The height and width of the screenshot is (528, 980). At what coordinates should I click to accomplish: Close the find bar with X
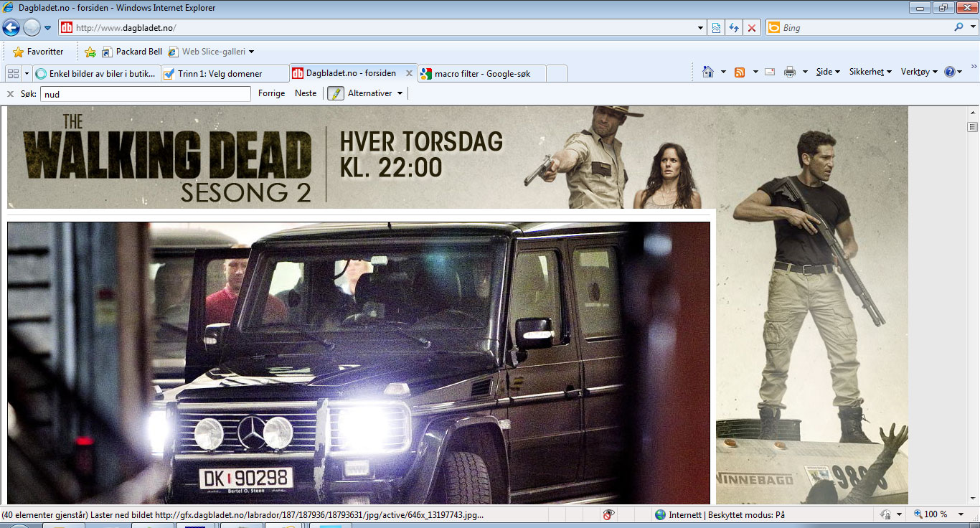10,93
